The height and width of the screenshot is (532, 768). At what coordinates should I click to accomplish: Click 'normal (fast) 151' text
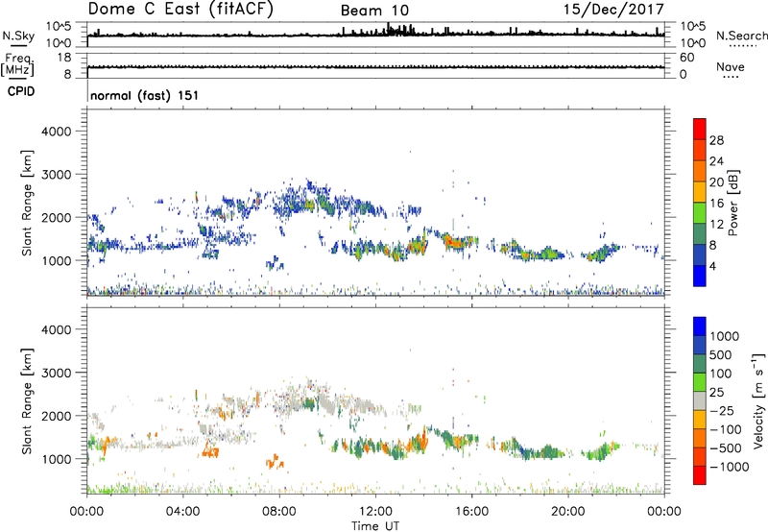click(145, 95)
